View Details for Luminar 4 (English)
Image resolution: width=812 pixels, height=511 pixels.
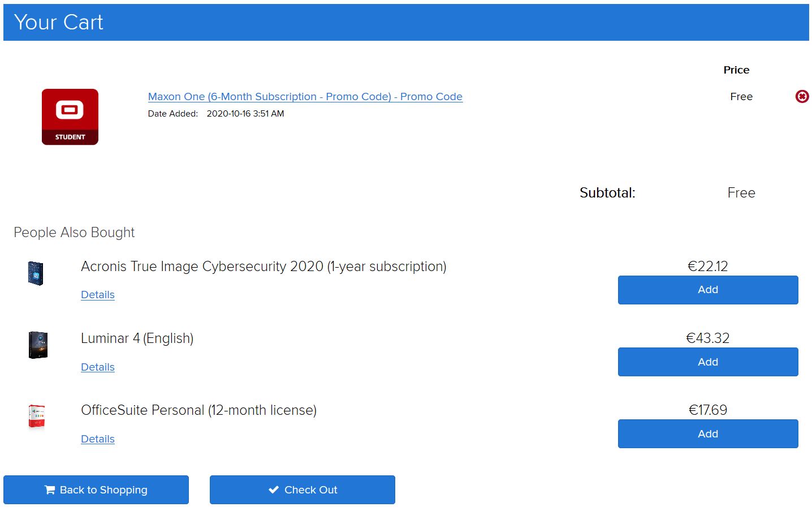coord(98,367)
